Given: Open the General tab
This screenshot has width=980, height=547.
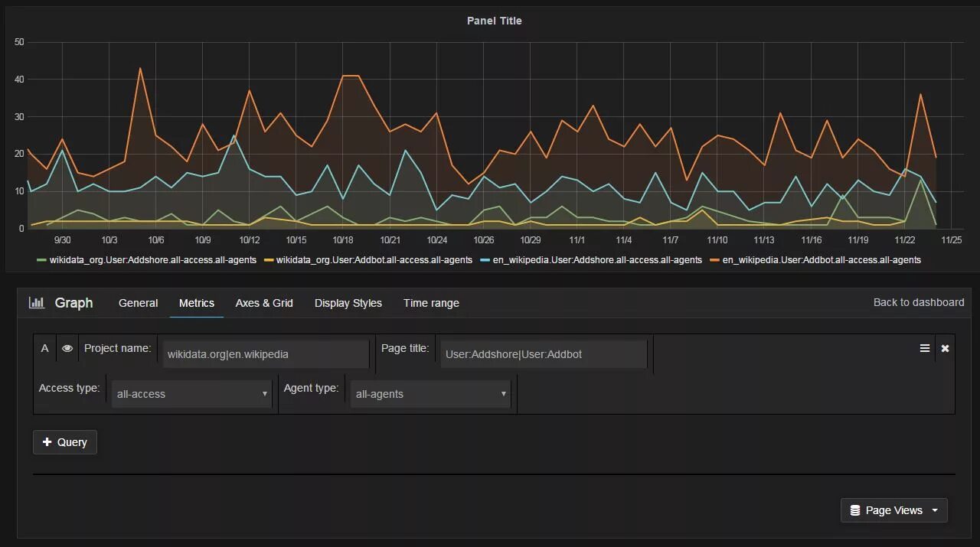Looking at the screenshot, I should (139, 303).
